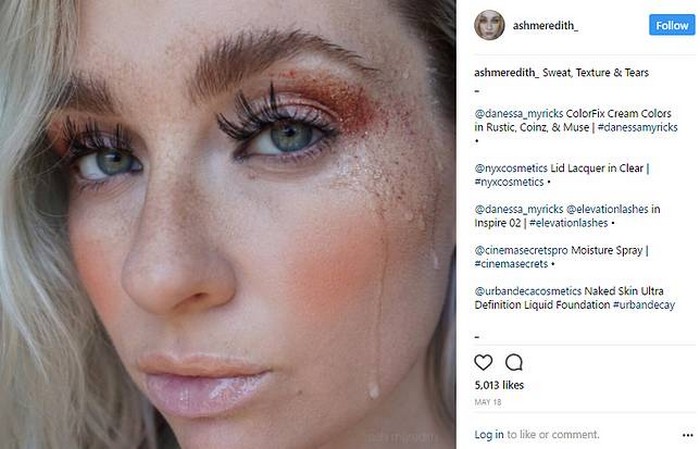
Task: Open the @cinemasecretspro mention link
Action: coord(521,250)
